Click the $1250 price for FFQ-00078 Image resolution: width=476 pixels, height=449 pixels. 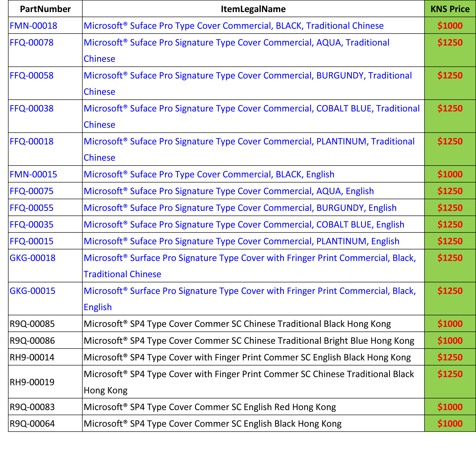(450, 42)
